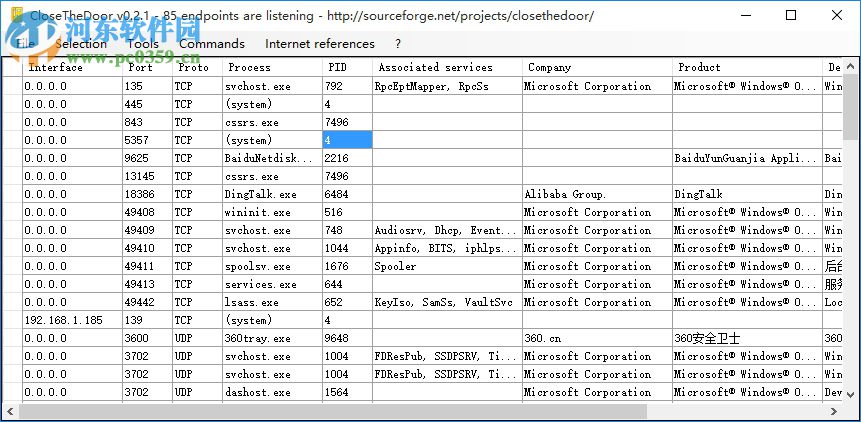861x422 pixels.
Task: Click the RpcEptMapper, RpcSs services cell
Action: click(447, 86)
